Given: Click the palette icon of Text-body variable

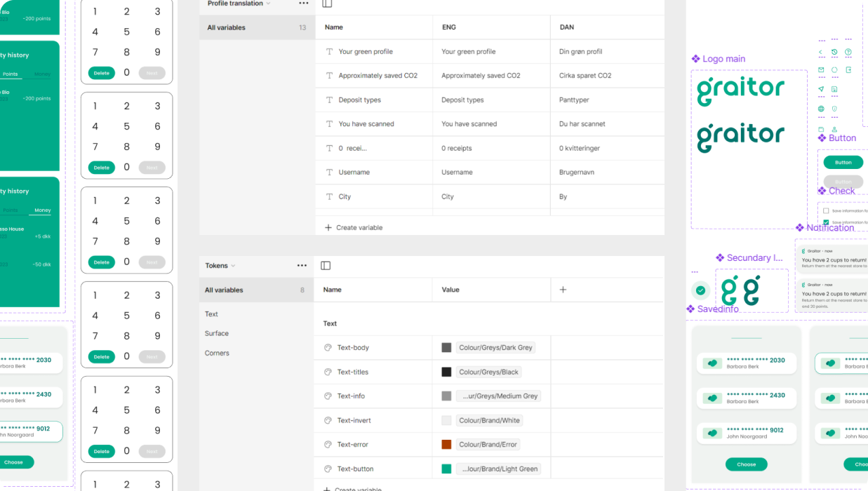Looking at the screenshot, I should [328, 348].
